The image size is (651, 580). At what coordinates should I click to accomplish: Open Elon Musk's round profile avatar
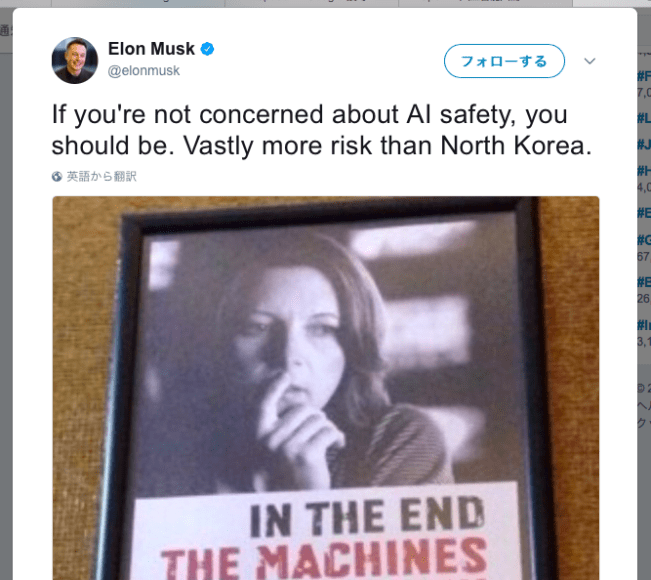[x=75, y=61]
